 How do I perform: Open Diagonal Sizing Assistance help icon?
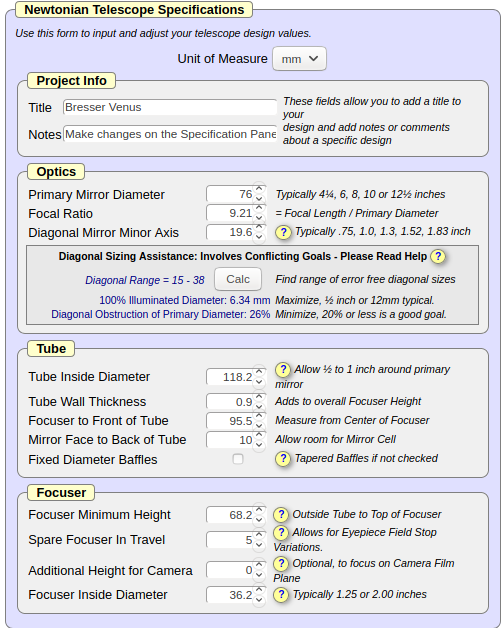coord(438,256)
